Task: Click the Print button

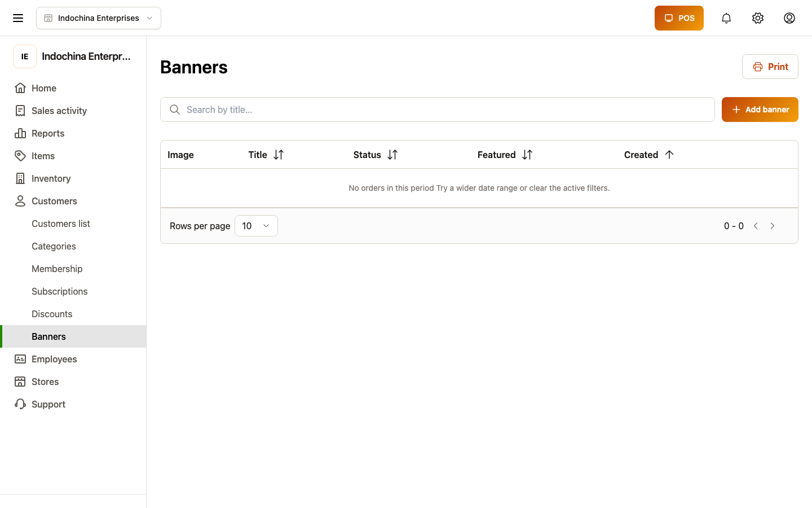Action: [770, 67]
